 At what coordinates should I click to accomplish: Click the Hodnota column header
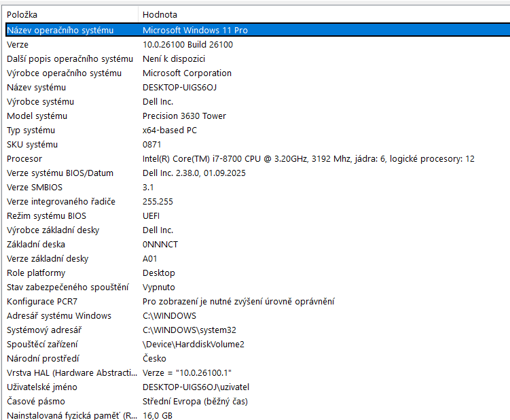coord(325,15)
